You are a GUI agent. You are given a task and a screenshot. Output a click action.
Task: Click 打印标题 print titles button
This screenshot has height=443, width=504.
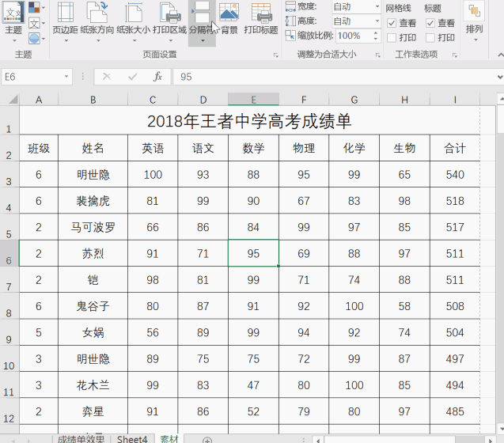[260, 18]
